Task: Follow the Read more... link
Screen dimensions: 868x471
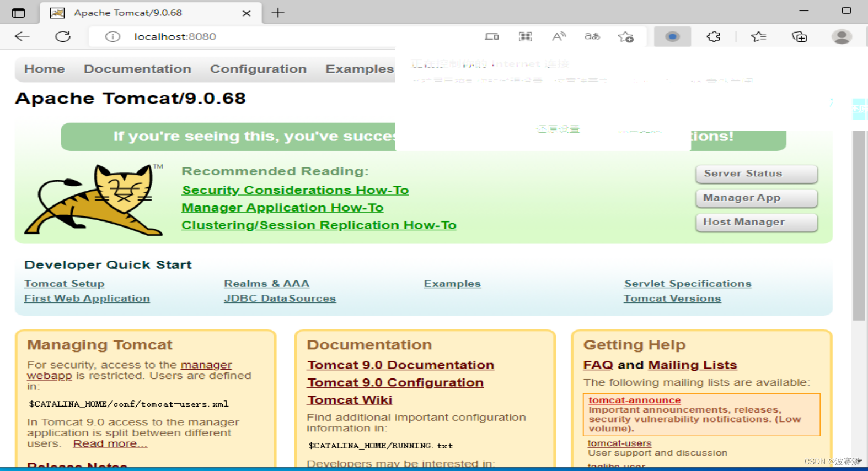Action: [x=110, y=444]
